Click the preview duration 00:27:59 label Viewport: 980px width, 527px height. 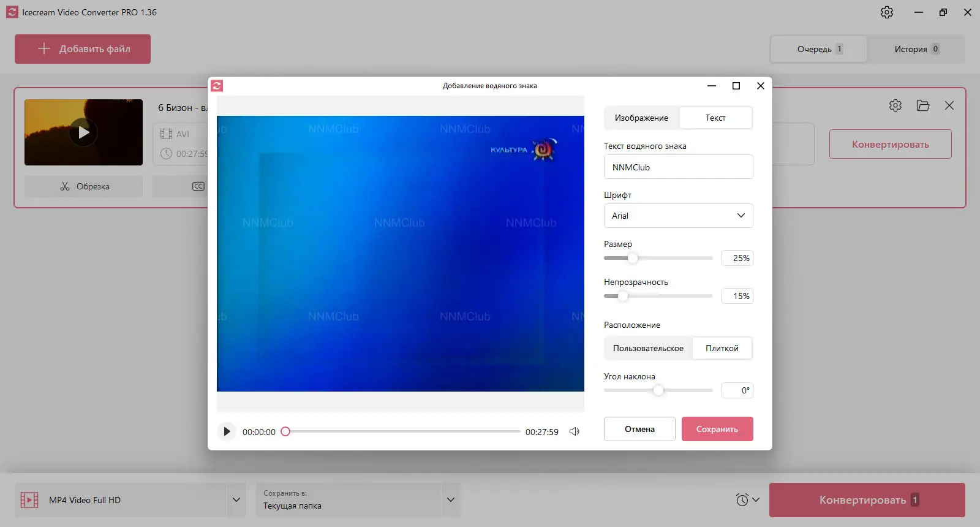pyautogui.click(x=542, y=432)
